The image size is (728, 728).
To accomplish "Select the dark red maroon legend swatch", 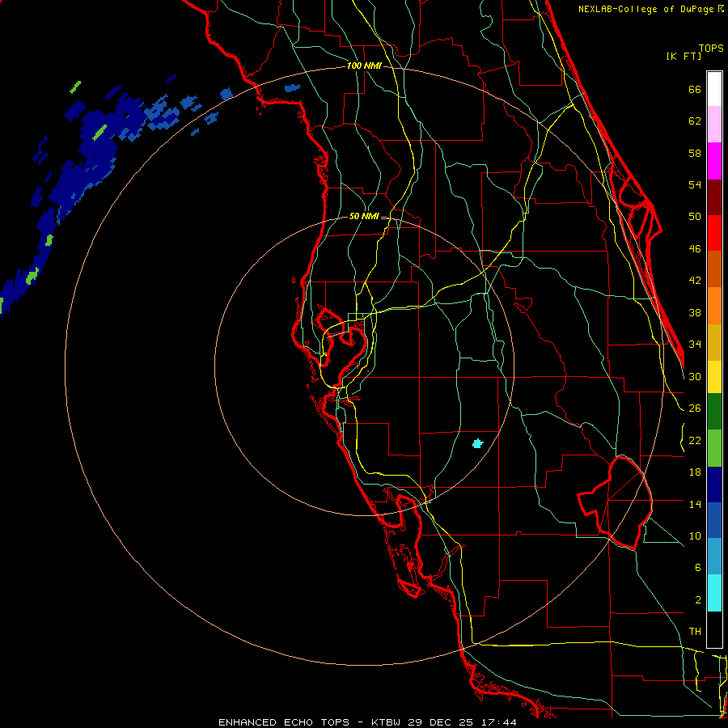I will click(x=714, y=197).
